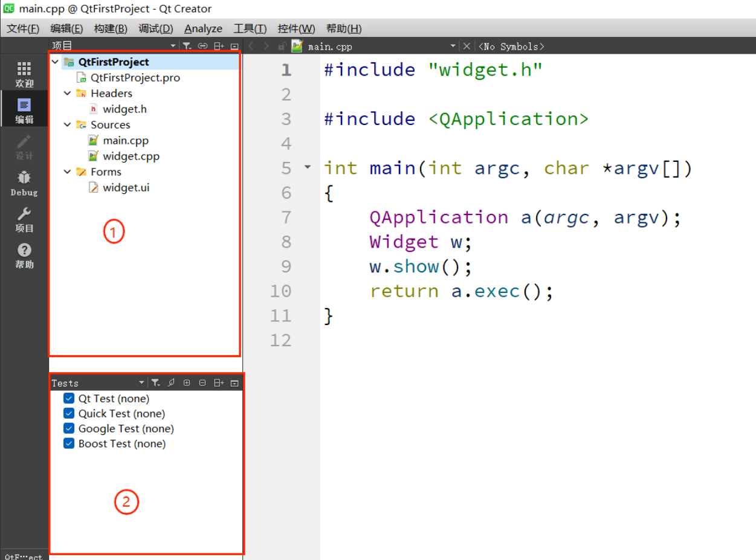Expand all tests with the plus icon
The height and width of the screenshot is (560, 756).
click(187, 382)
